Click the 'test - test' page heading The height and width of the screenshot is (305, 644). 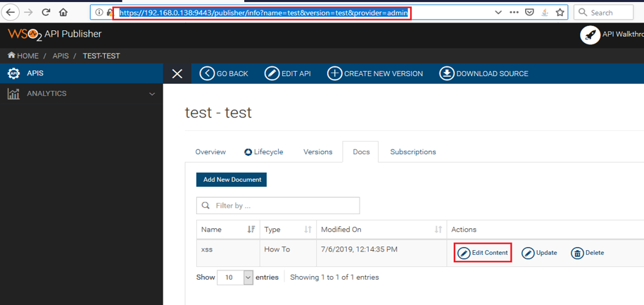click(218, 112)
